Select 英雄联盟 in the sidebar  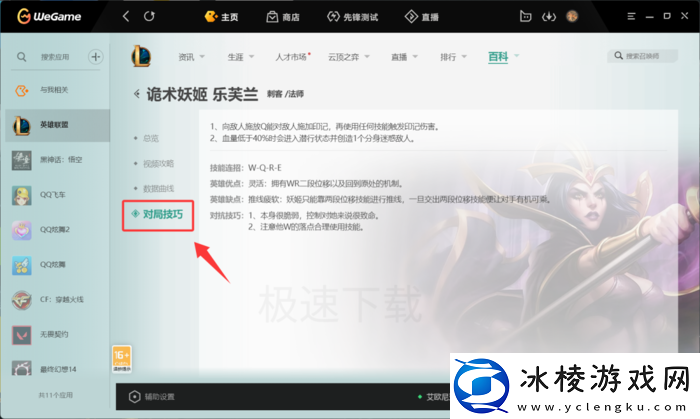click(x=57, y=125)
